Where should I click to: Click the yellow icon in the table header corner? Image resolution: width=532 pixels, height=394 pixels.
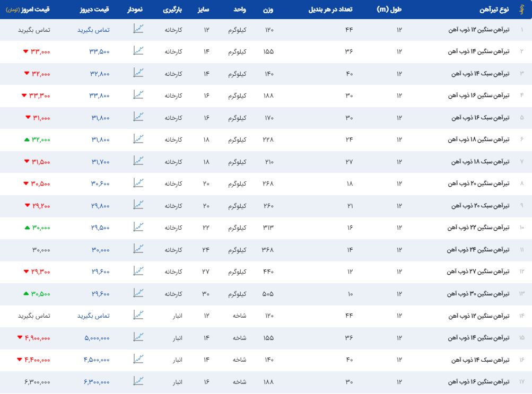[521, 10]
